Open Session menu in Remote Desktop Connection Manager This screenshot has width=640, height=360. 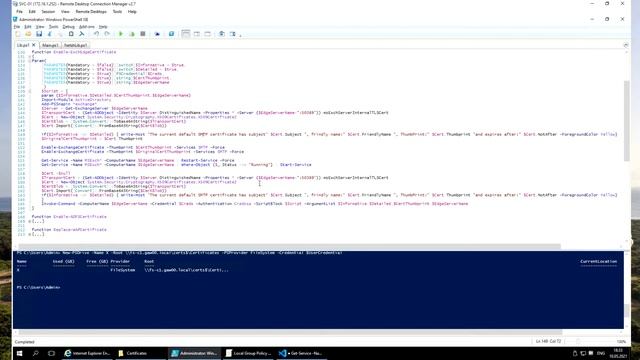coord(48,12)
